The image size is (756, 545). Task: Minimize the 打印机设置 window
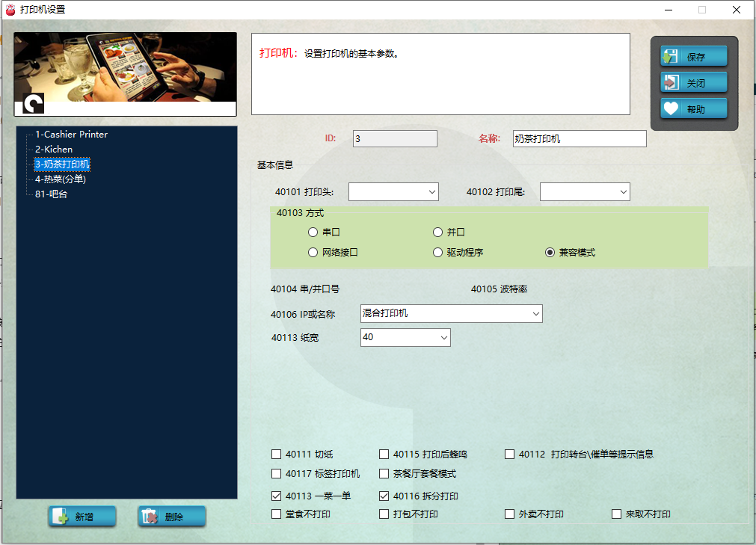point(669,10)
